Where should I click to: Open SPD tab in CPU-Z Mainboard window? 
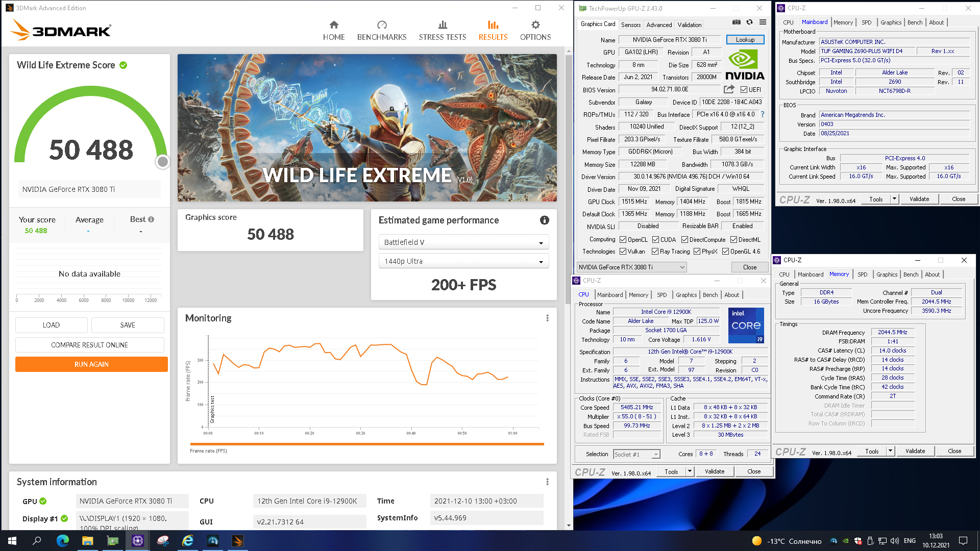(866, 22)
